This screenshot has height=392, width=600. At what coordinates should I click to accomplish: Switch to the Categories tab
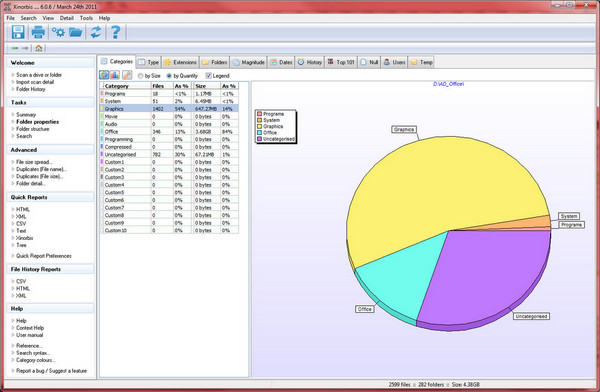(x=117, y=62)
